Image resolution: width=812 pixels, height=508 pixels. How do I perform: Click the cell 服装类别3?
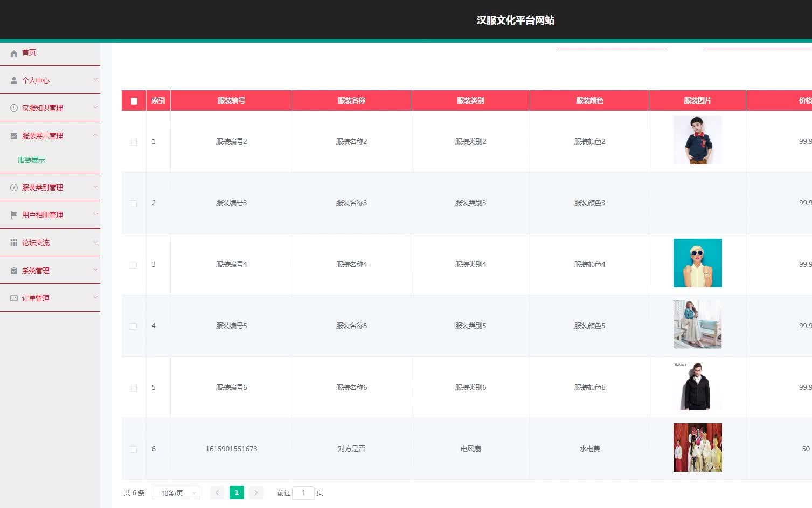(470, 203)
